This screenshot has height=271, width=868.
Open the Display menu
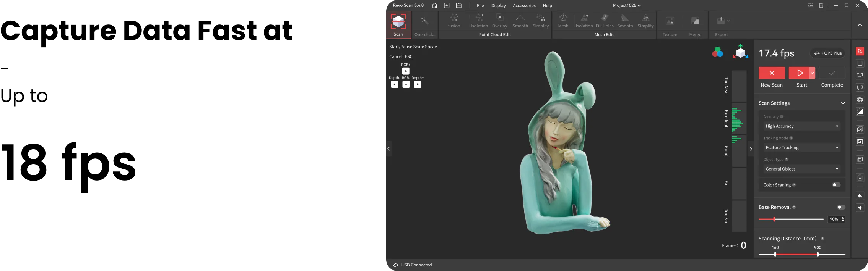pyautogui.click(x=498, y=6)
